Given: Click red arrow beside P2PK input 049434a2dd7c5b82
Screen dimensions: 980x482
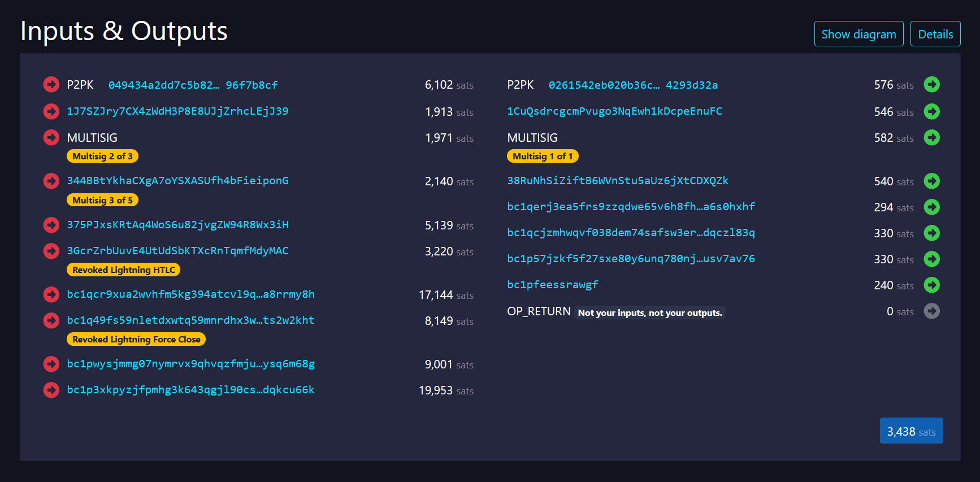Looking at the screenshot, I should (x=51, y=85).
